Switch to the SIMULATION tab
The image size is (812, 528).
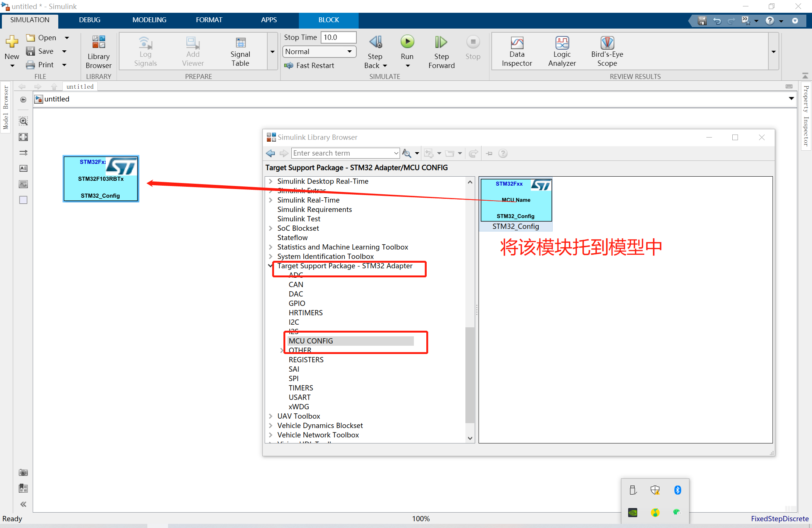(x=30, y=20)
